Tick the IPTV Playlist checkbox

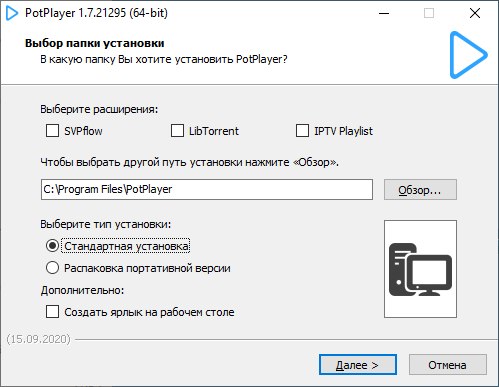pos(302,131)
